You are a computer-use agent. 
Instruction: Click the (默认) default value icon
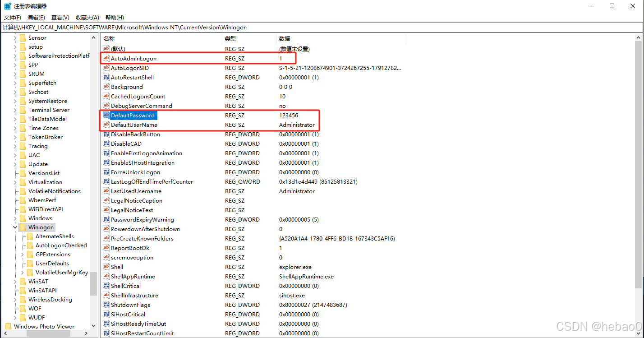106,49
